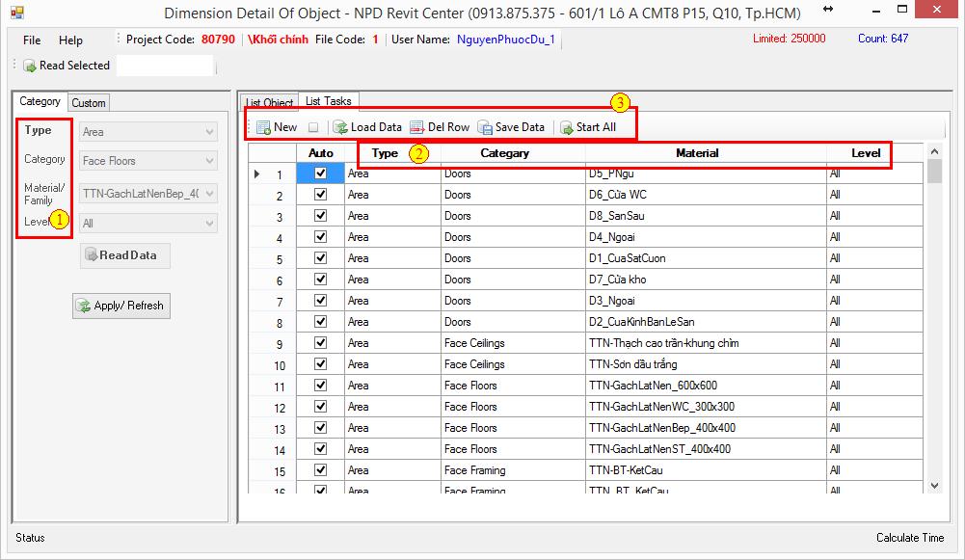Open the Help menu
Screen dimensions: 965x560
[x=70, y=40]
